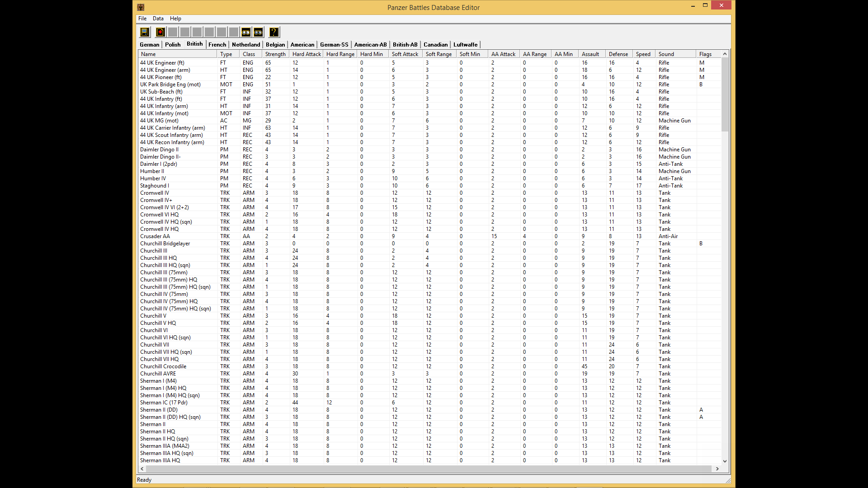Click the AA Range column header

pos(536,54)
